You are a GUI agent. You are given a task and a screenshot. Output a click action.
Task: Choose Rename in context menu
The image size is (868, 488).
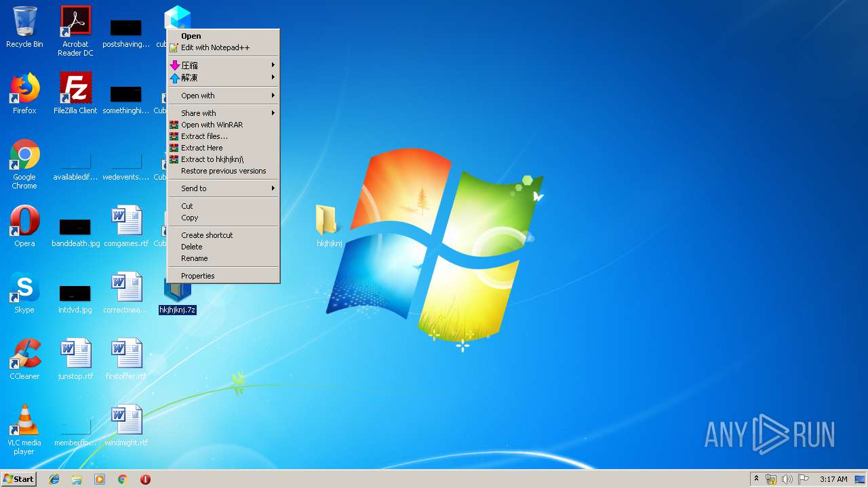224,258
